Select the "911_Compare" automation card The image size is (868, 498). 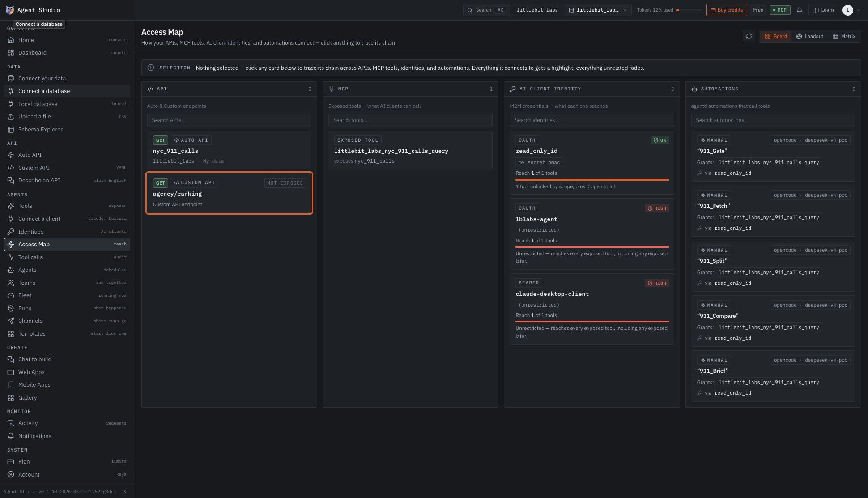coord(773,321)
